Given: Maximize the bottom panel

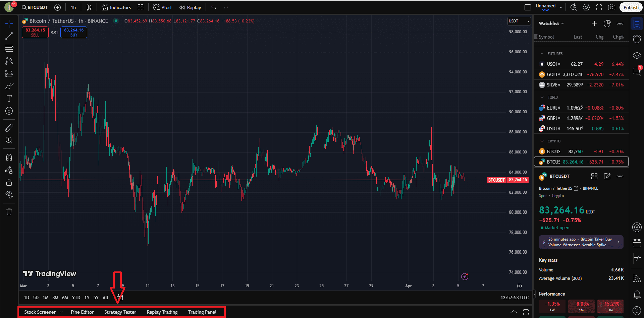Looking at the screenshot, I should (x=526, y=312).
